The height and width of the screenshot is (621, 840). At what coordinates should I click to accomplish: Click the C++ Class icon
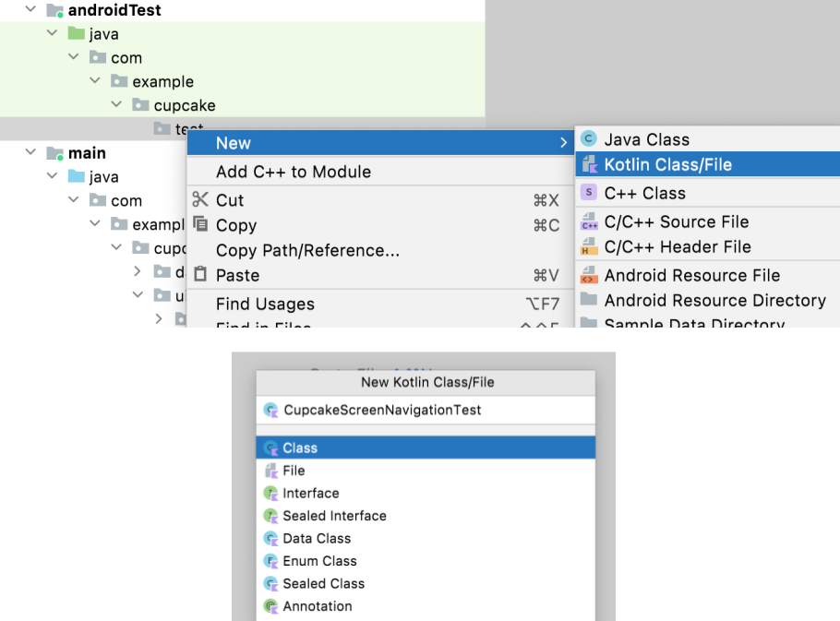coord(589,193)
